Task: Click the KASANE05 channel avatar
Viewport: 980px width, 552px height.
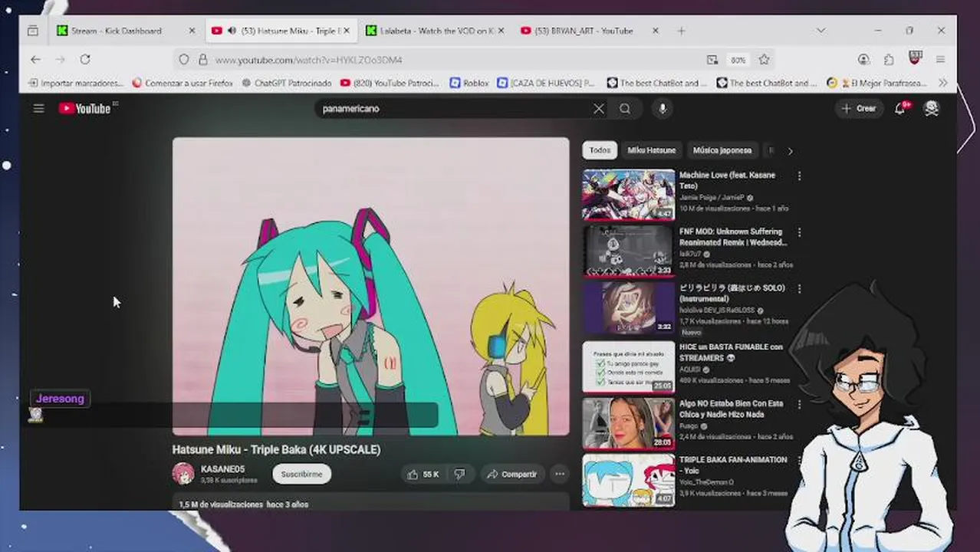Action: pyautogui.click(x=183, y=474)
